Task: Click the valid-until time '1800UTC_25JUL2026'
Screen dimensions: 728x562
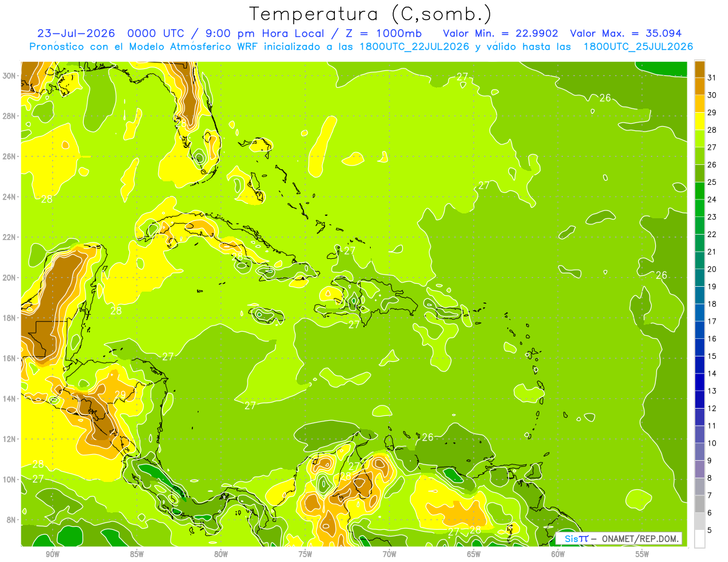Action: [638, 46]
